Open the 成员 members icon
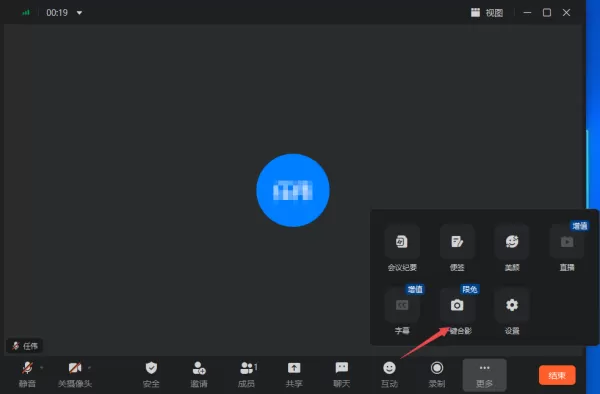600x394 pixels. (x=248, y=368)
